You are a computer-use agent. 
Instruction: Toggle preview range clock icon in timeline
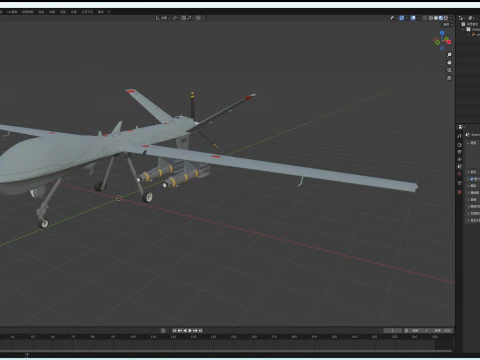click(x=406, y=330)
